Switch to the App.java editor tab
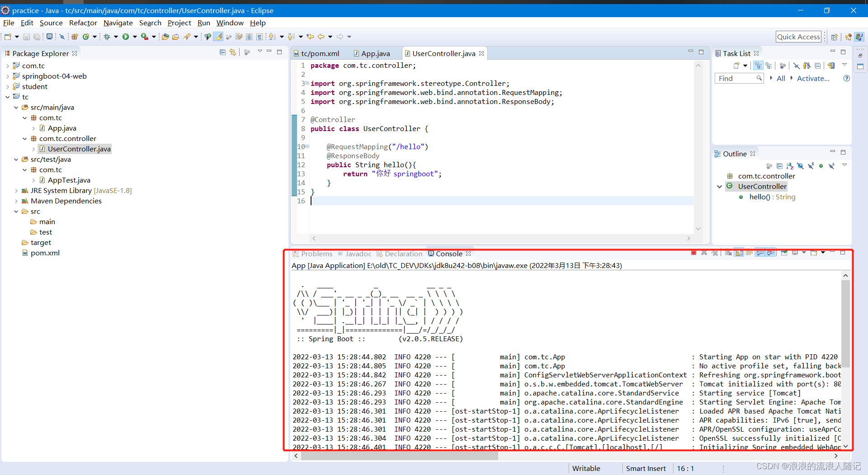The image size is (868, 475). click(372, 53)
